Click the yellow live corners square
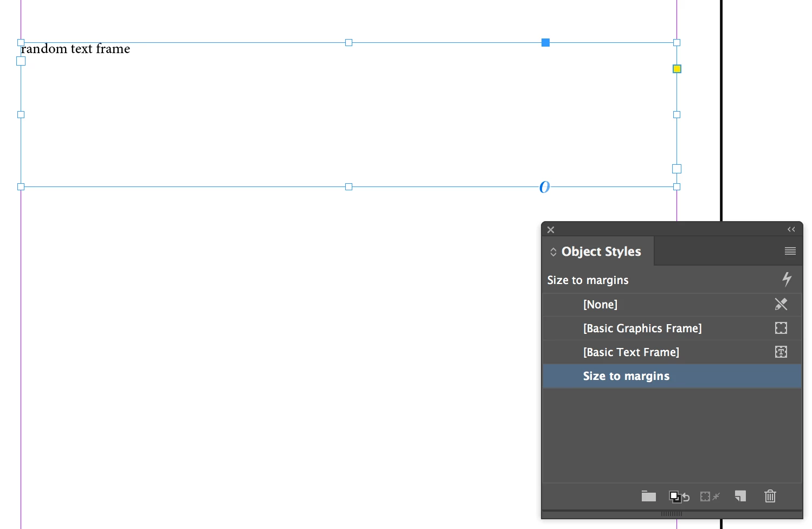Viewport: 812px width, 529px height. [x=676, y=69]
